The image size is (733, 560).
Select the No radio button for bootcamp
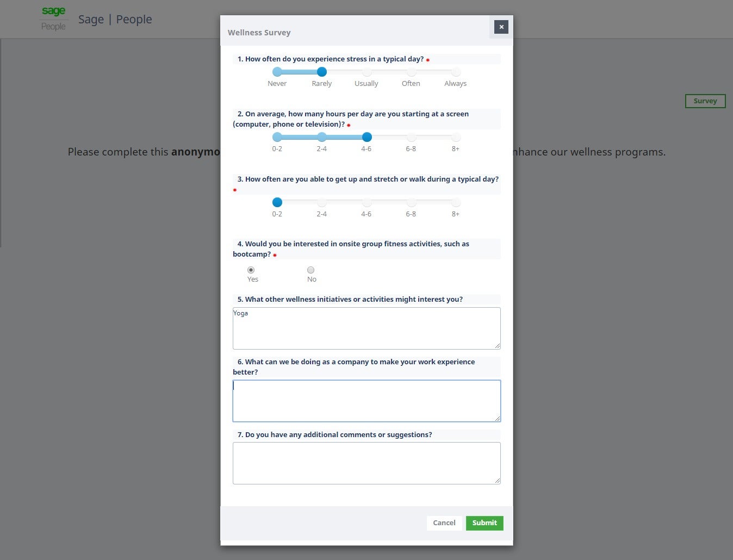click(x=310, y=270)
